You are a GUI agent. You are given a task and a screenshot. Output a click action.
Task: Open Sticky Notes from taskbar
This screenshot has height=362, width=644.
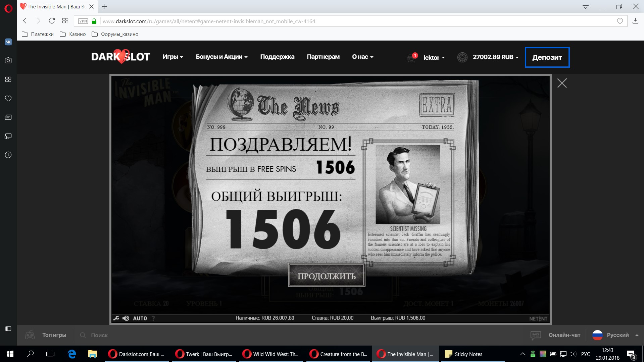[473, 354]
